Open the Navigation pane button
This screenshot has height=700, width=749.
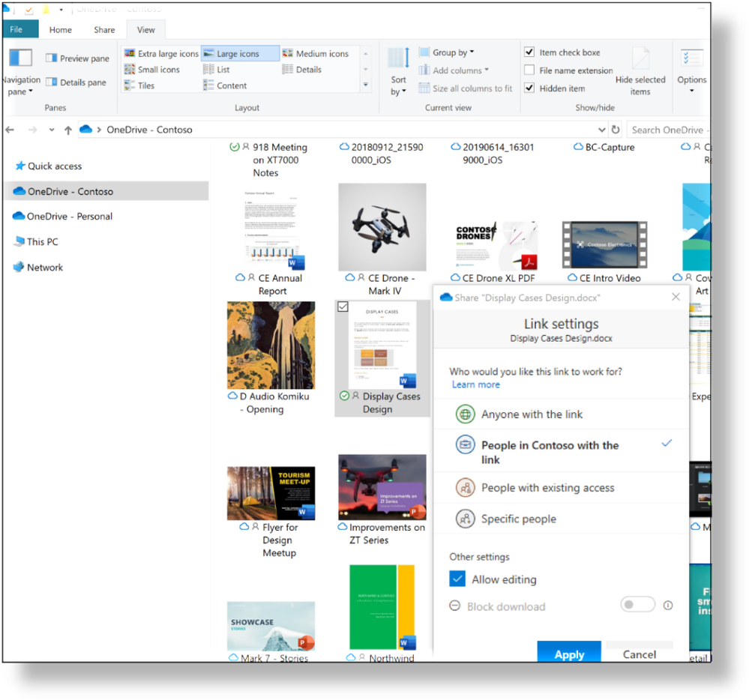point(21,73)
